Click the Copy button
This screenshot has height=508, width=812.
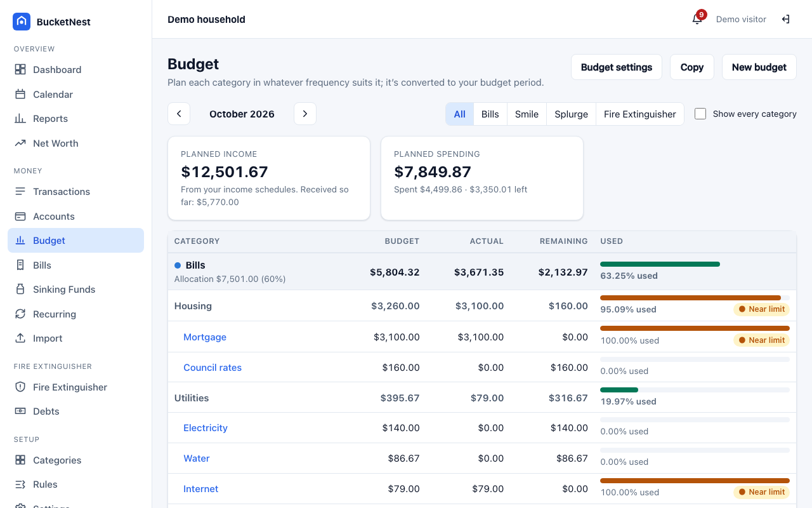coord(692,67)
